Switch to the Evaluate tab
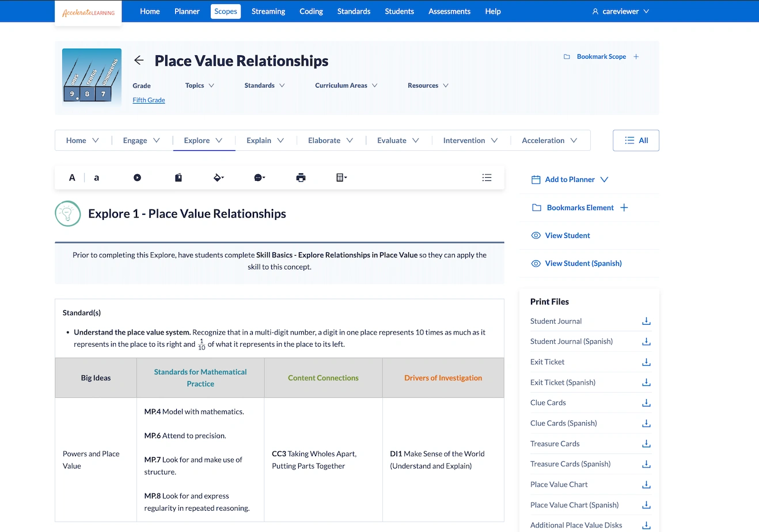Screen dimensions: 759x532 (x=398, y=140)
